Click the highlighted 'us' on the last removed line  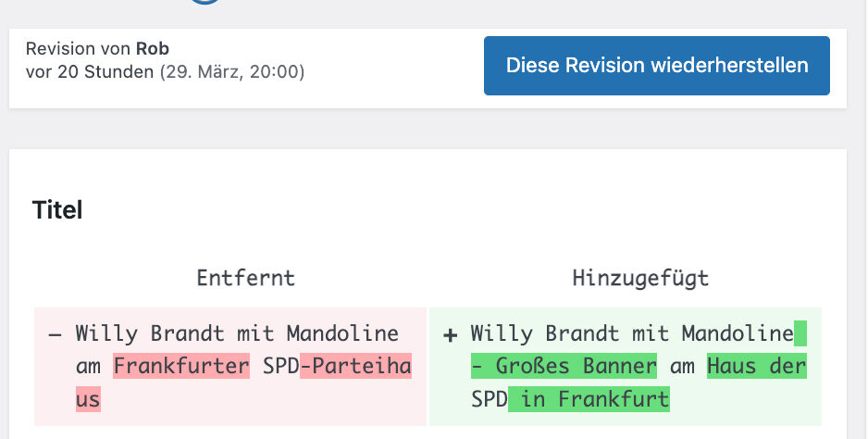point(88,399)
